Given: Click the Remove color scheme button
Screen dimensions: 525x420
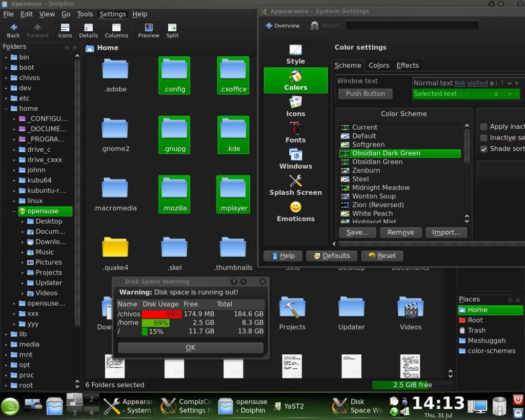Looking at the screenshot, I should pyautogui.click(x=400, y=232).
